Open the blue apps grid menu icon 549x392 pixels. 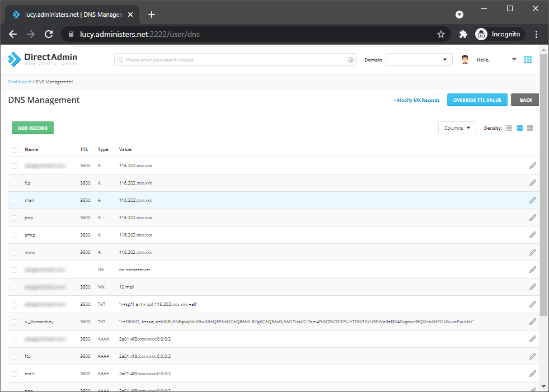pos(528,59)
